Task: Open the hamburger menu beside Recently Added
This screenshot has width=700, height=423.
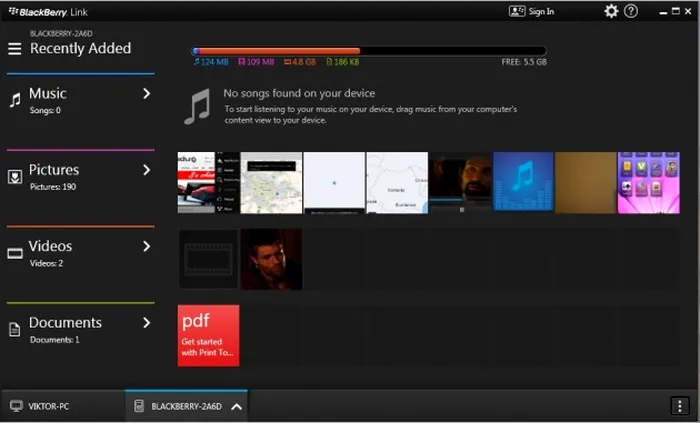Action: tap(14, 48)
